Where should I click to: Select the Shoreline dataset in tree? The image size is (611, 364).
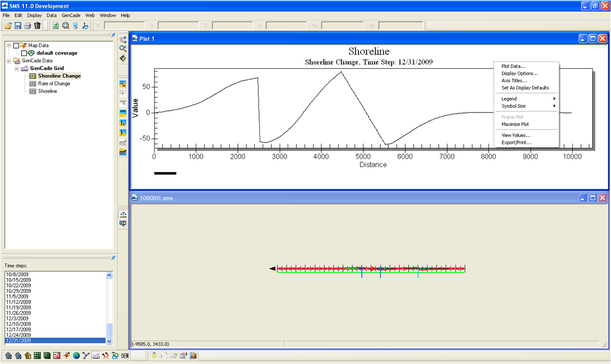(47, 91)
